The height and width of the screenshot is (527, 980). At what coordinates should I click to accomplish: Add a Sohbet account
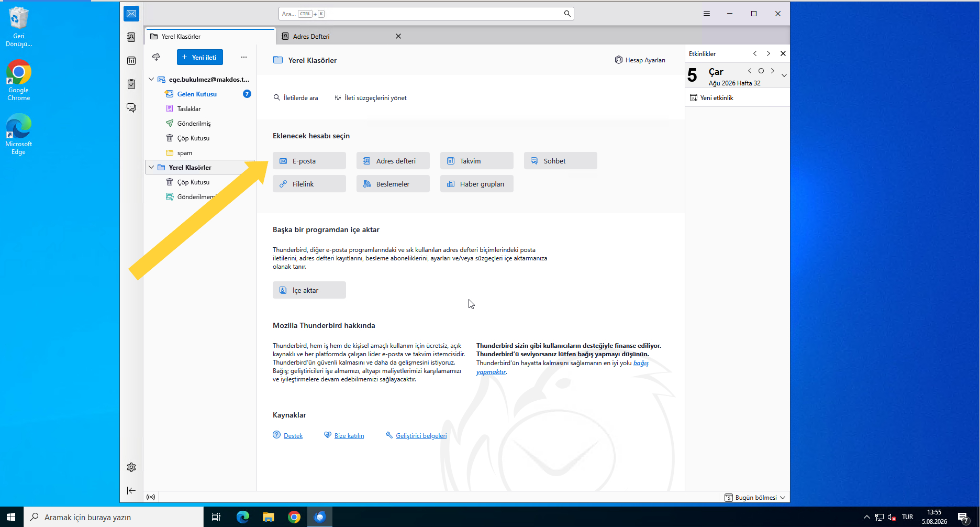pos(561,161)
